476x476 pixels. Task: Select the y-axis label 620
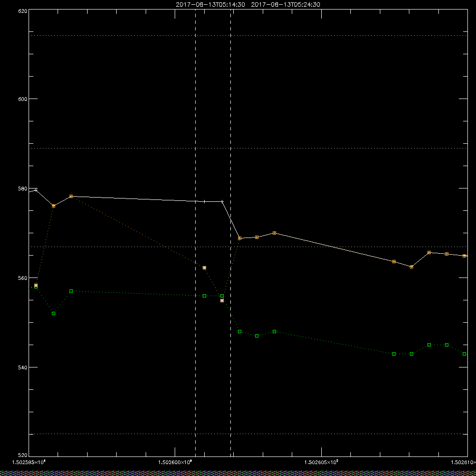click(23, 10)
